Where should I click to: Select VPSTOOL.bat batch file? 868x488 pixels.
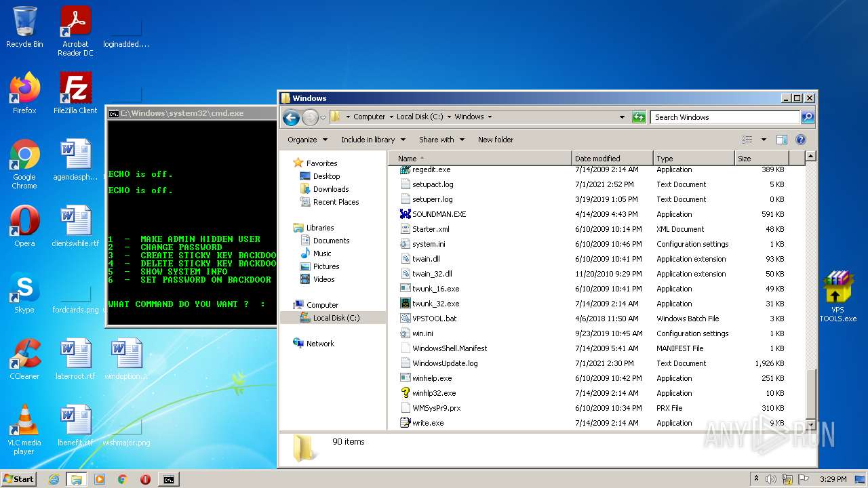point(434,319)
